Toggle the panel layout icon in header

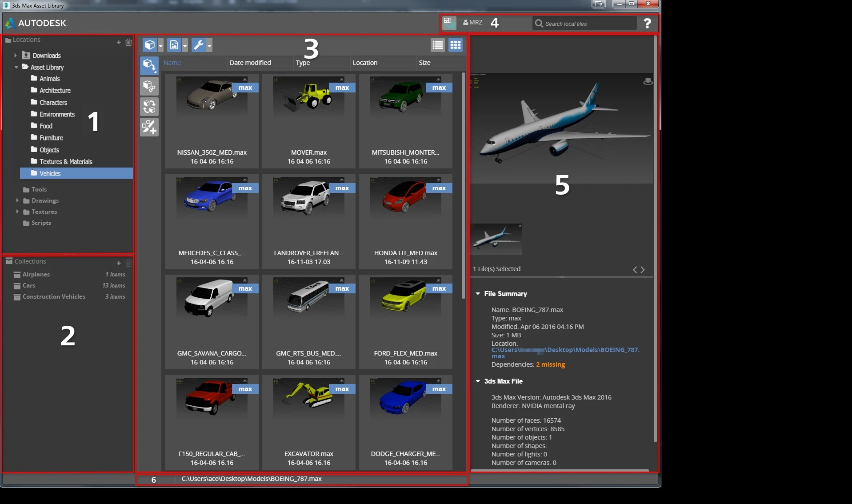[x=449, y=23]
